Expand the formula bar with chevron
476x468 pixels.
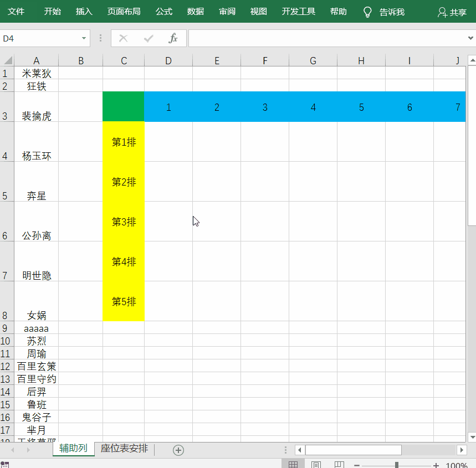click(470, 38)
